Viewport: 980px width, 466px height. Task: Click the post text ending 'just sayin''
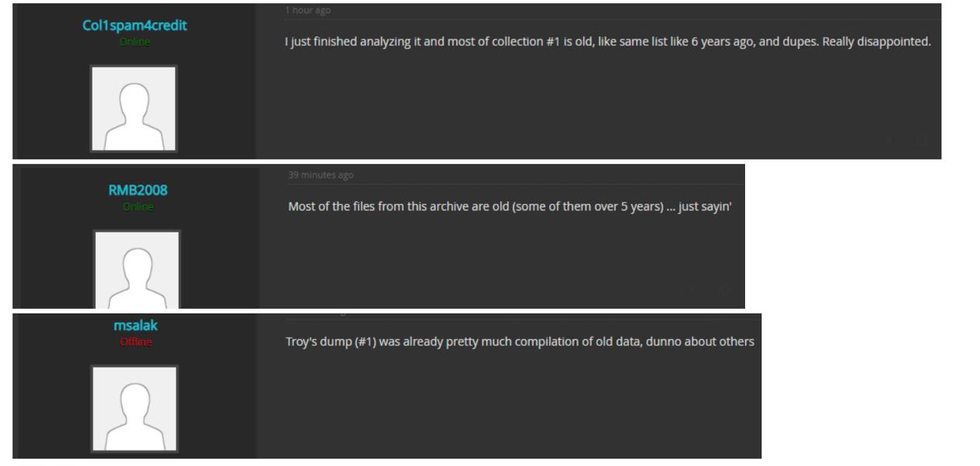(x=510, y=207)
